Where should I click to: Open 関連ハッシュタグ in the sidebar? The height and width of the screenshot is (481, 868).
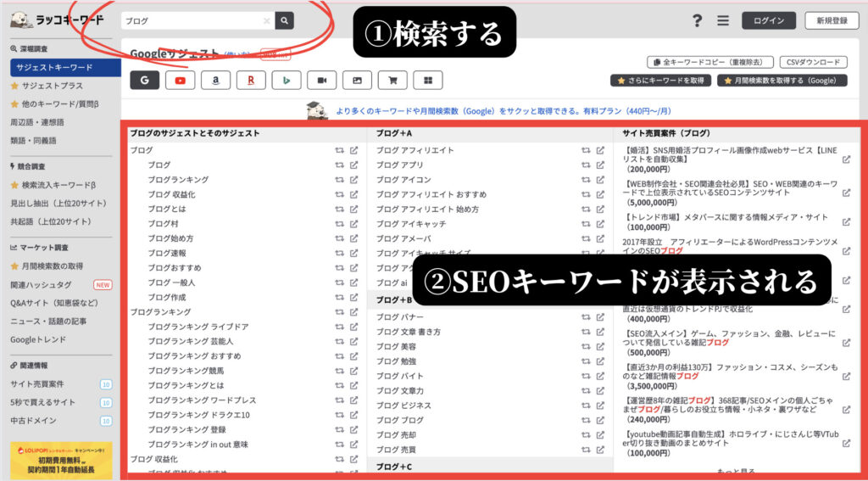point(41,285)
